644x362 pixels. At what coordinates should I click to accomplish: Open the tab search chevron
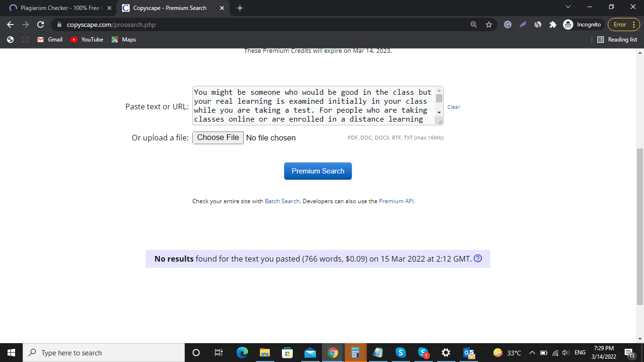[x=568, y=7]
